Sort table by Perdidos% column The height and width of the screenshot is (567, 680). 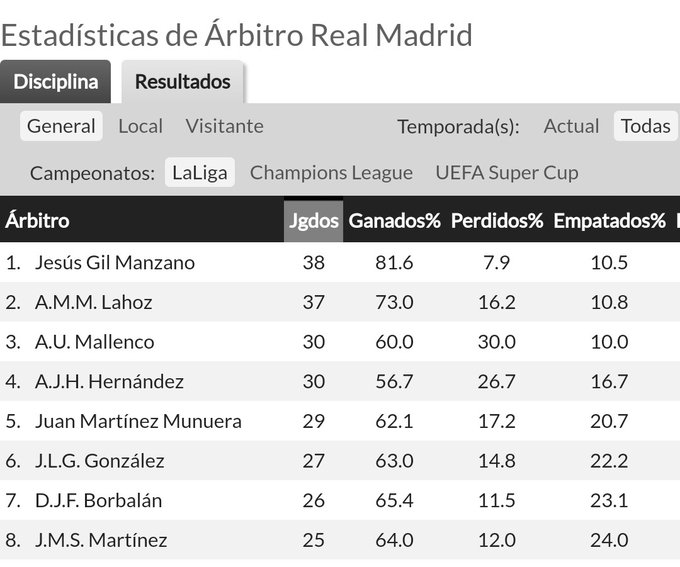click(x=497, y=220)
